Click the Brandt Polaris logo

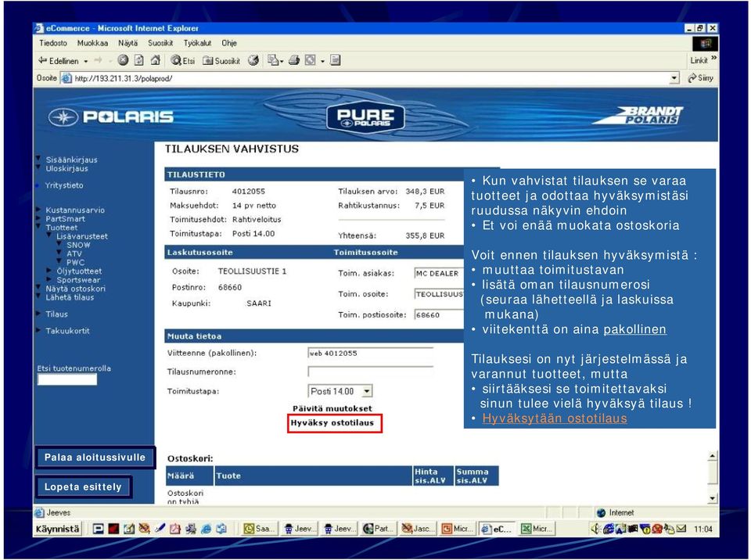point(639,116)
